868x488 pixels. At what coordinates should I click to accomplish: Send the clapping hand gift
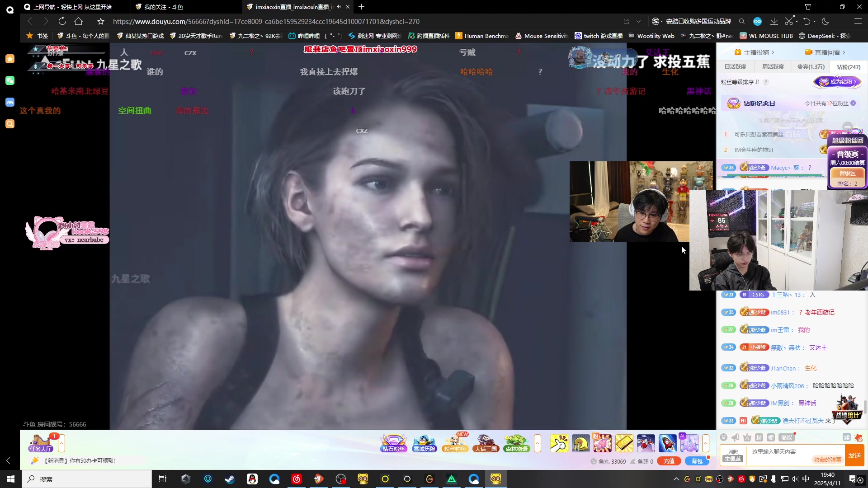coord(559,443)
